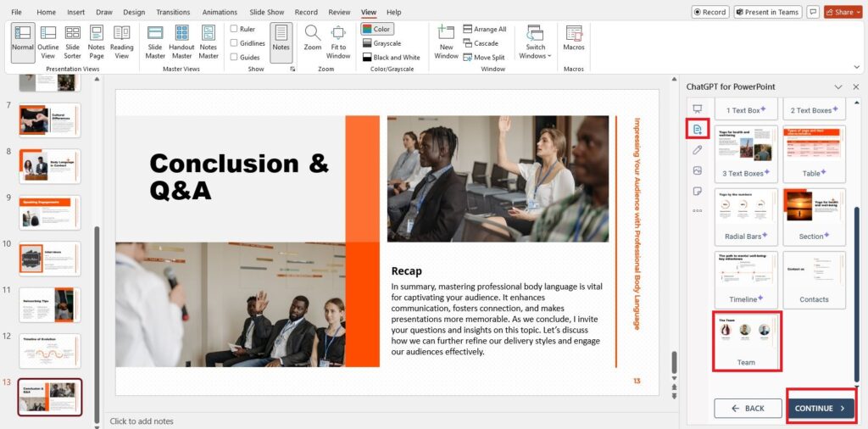Open a New Window
The height and width of the screenshot is (429, 868).
pyautogui.click(x=446, y=42)
